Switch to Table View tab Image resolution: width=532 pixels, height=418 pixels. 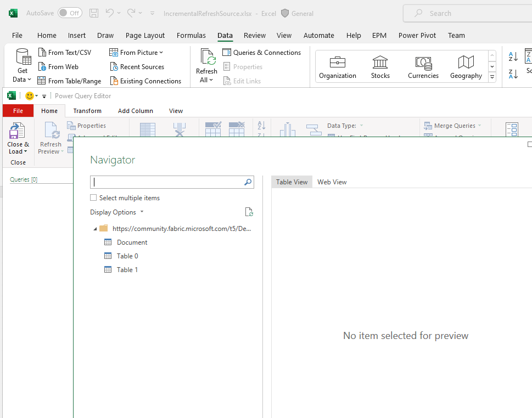pos(292,182)
